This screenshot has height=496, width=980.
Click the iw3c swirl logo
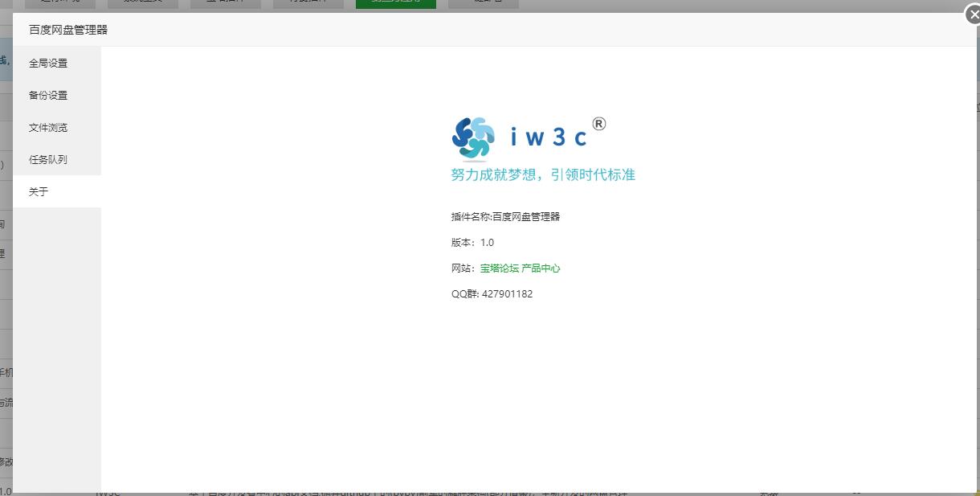pyautogui.click(x=472, y=137)
